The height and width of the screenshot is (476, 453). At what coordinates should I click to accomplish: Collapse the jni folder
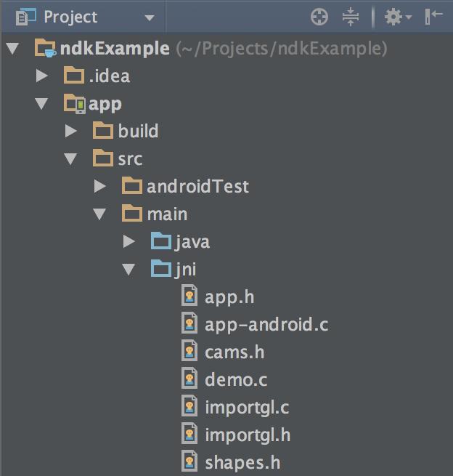point(128,270)
